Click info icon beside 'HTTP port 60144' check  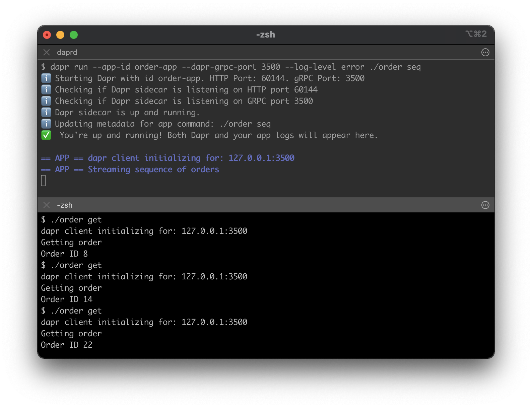46,90
